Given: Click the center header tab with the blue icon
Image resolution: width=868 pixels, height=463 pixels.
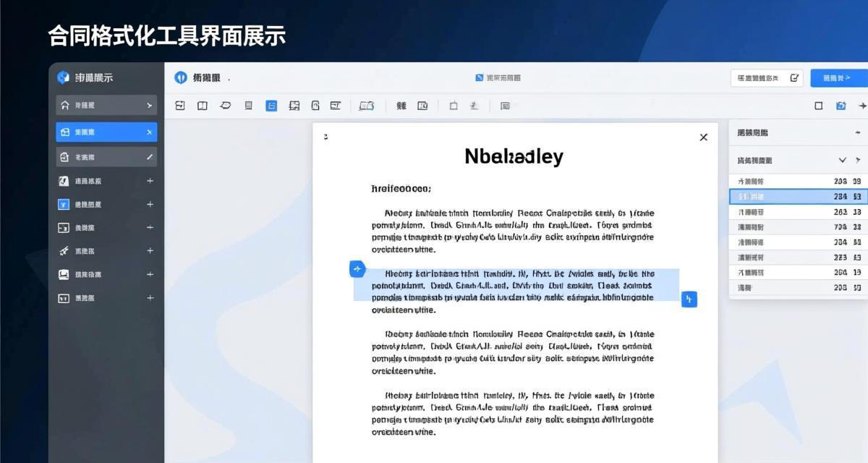Looking at the screenshot, I should tap(498, 77).
